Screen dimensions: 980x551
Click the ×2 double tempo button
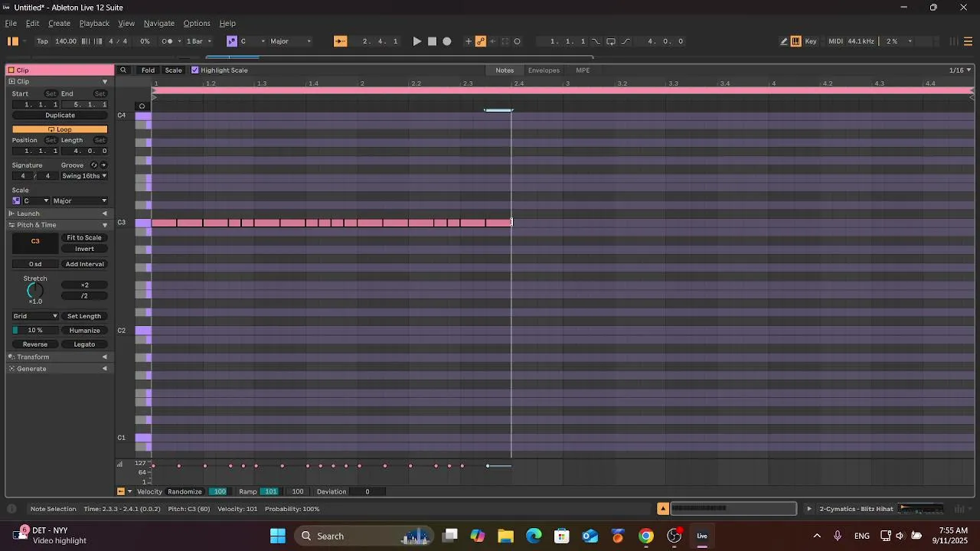pyautogui.click(x=84, y=285)
